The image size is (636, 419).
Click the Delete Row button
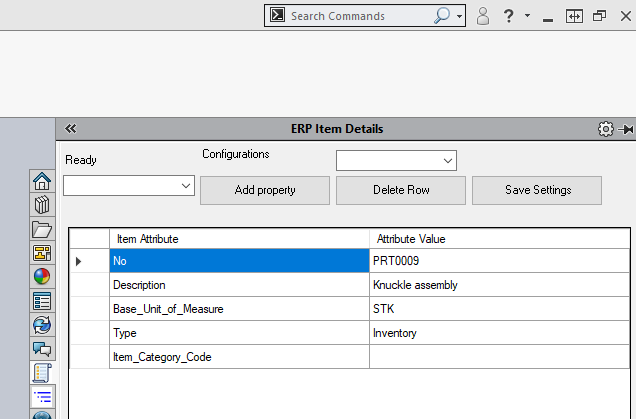pos(400,190)
